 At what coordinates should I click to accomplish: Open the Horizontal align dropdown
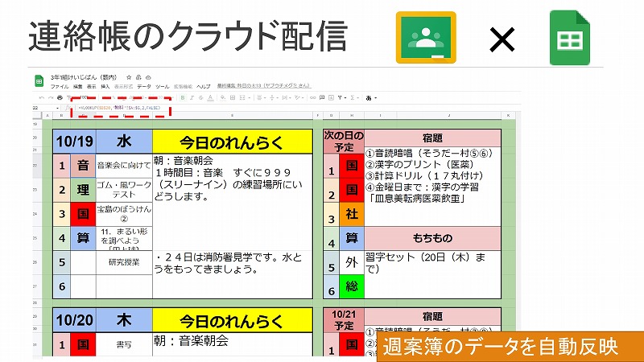coord(261,97)
